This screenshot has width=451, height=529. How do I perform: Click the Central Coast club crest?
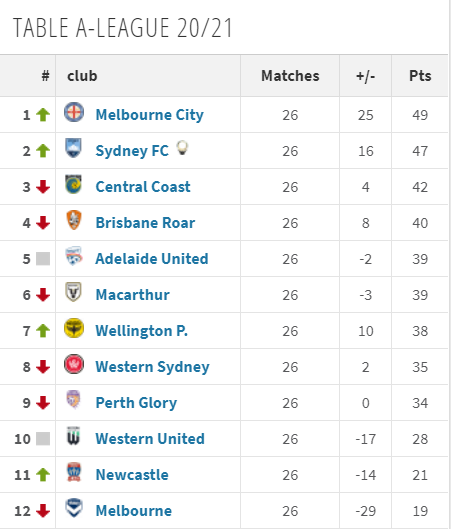74,184
